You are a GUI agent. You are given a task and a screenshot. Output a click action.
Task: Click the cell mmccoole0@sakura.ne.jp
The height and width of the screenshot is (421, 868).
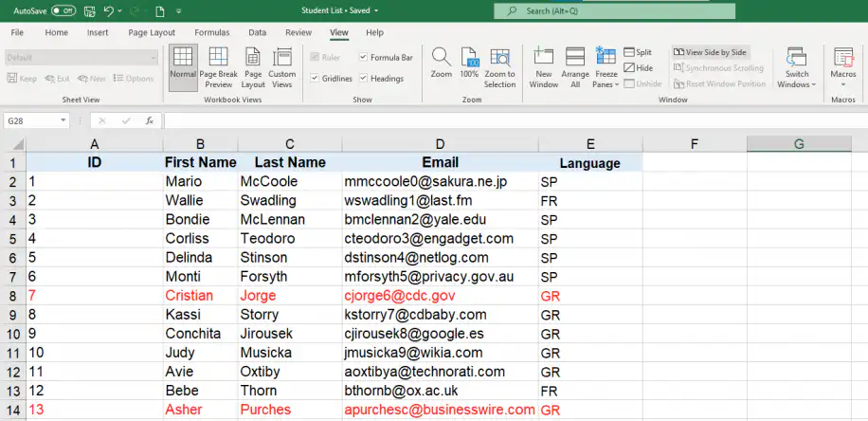click(x=440, y=182)
